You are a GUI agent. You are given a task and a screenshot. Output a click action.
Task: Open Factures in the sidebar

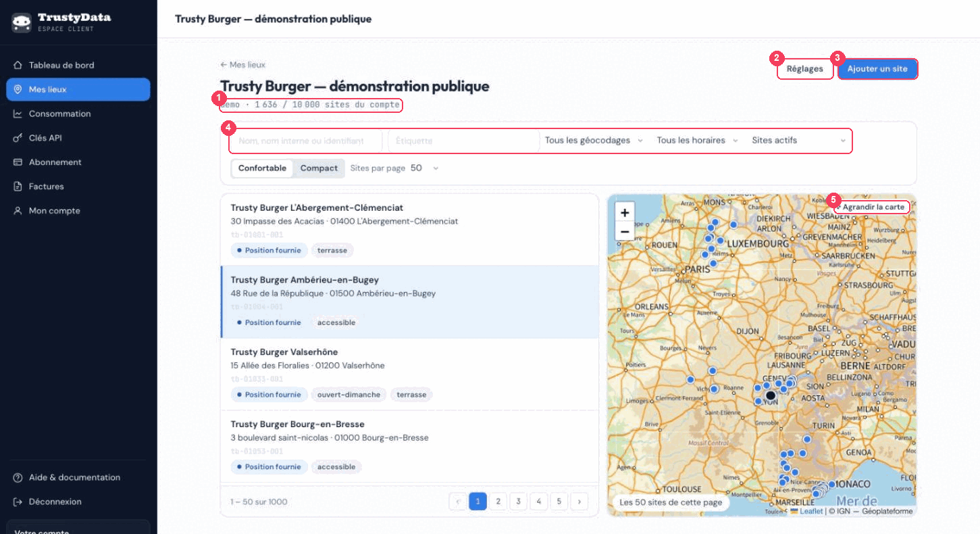tap(78, 187)
